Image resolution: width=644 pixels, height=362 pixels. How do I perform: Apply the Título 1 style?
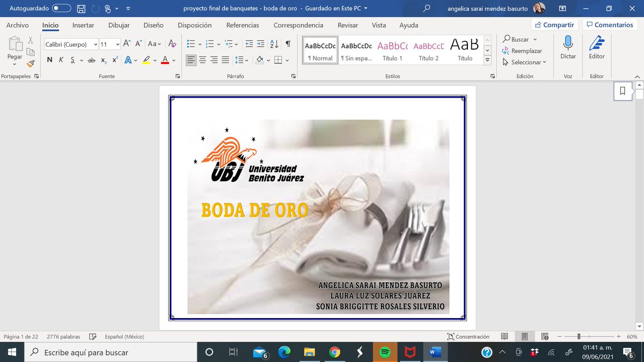click(392, 50)
